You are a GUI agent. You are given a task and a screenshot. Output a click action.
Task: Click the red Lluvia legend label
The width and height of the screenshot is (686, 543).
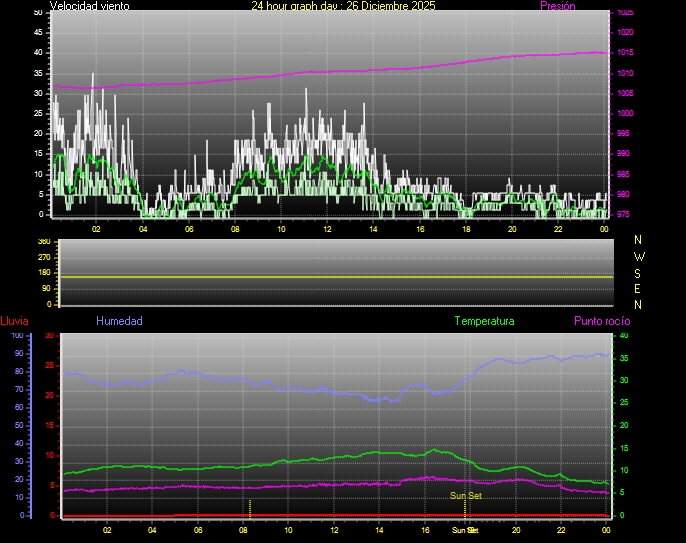click(14, 321)
